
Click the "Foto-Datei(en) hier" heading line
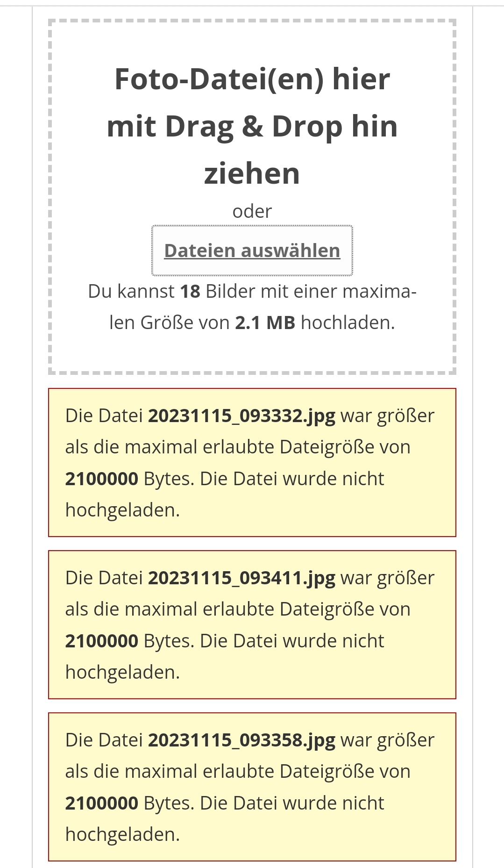pos(252,79)
